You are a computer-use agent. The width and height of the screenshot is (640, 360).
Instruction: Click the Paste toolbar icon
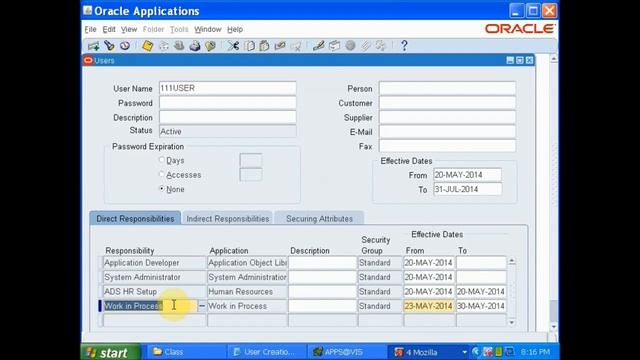(x=264, y=46)
